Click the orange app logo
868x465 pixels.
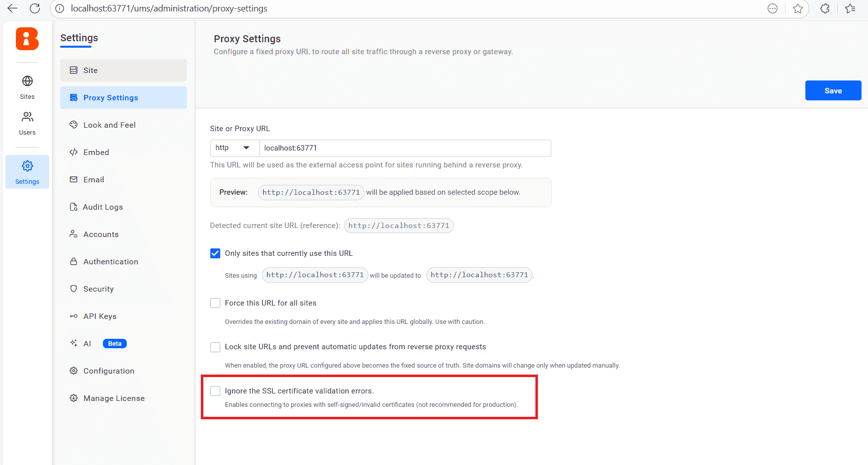[27, 39]
